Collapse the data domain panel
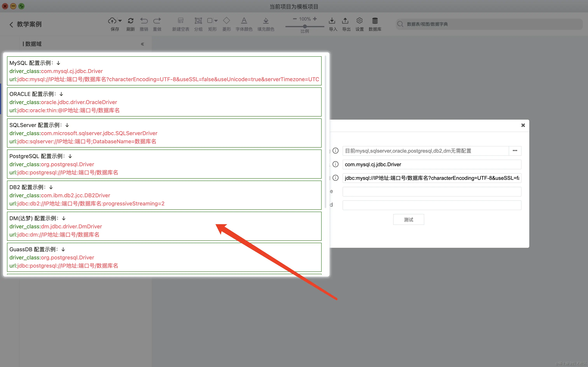Image resolution: width=588 pixels, height=367 pixels. [x=142, y=44]
